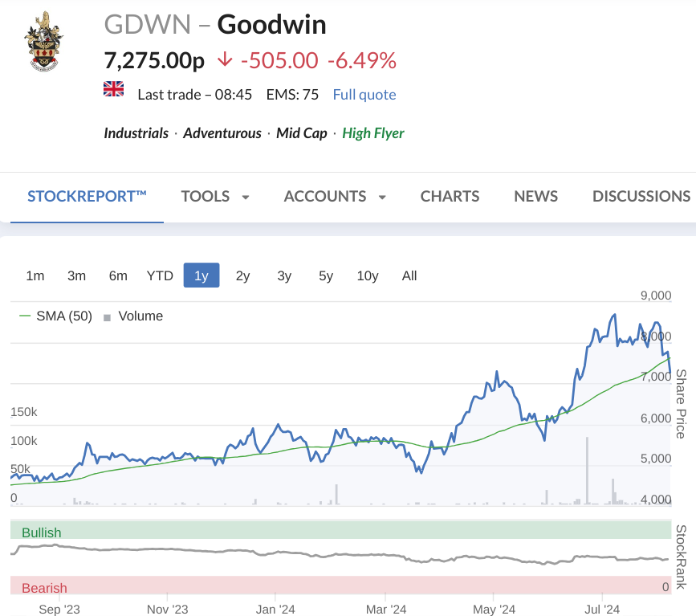The height and width of the screenshot is (616, 696).
Task: Select the 1y chart range
Action: tap(201, 275)
